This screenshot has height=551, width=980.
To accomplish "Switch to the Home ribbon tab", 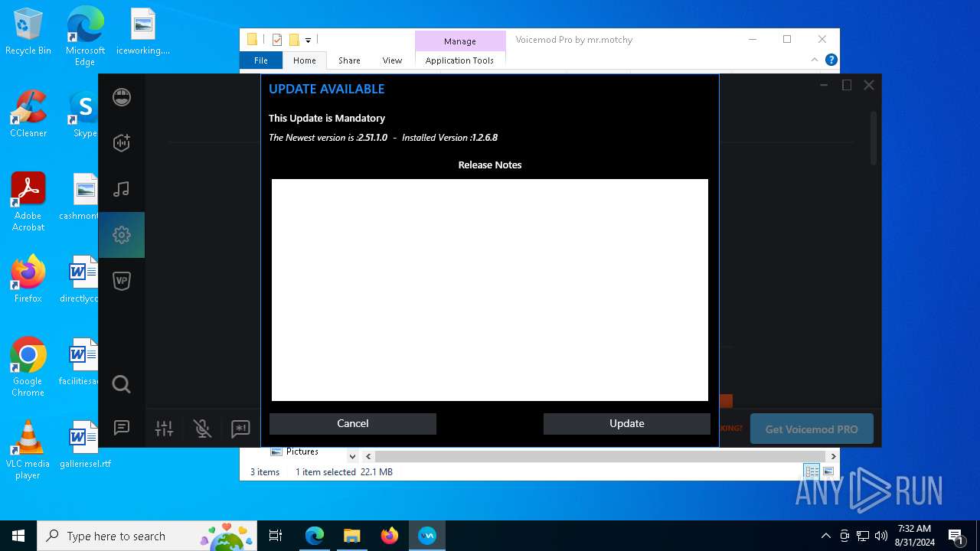I will point(304,60).
